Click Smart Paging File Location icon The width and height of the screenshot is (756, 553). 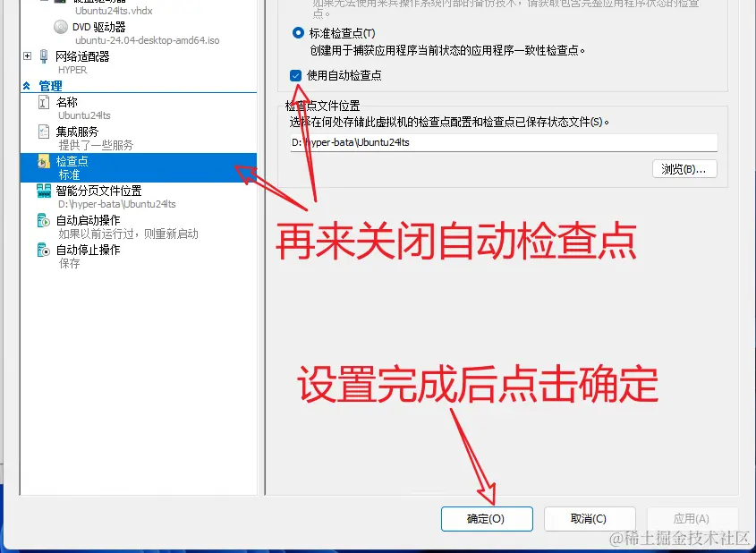(x=44, y=191)
